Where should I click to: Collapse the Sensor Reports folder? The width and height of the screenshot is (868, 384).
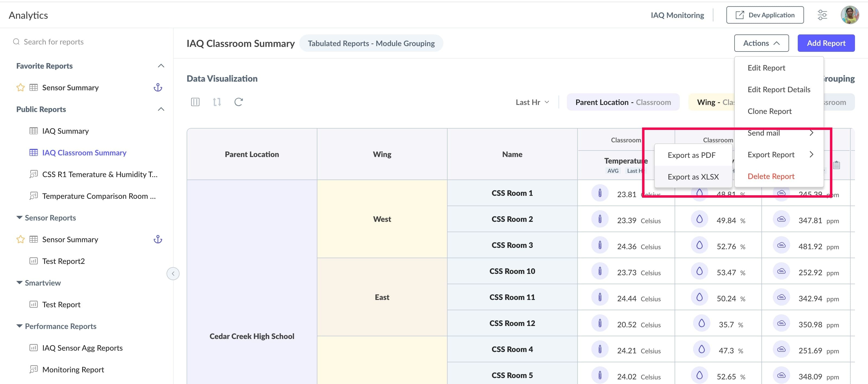click(x=20, y=217)
